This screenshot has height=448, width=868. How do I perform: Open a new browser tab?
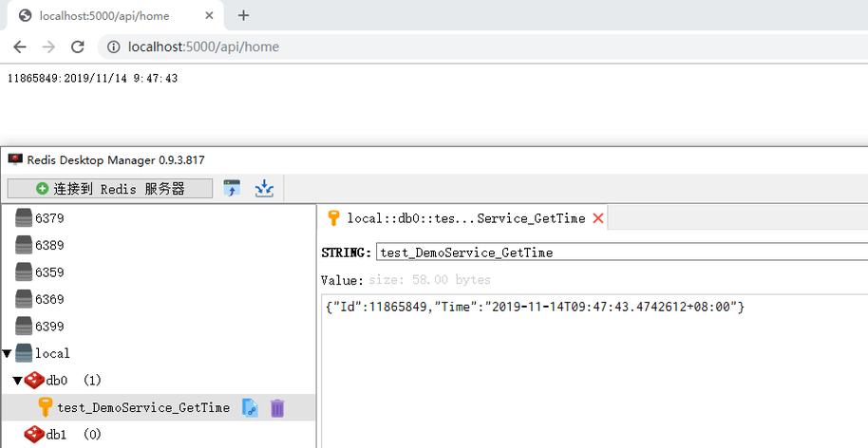pyautogui.click(x=243, y=15)
